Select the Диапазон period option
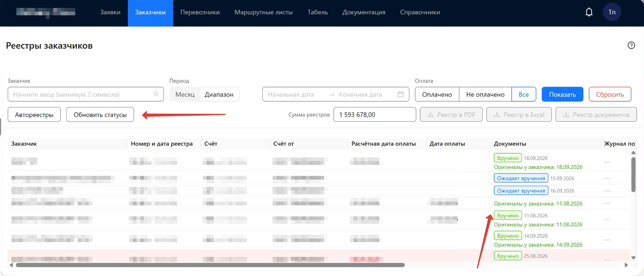Viewport: 644px width, 276px height. pos(219,94)
